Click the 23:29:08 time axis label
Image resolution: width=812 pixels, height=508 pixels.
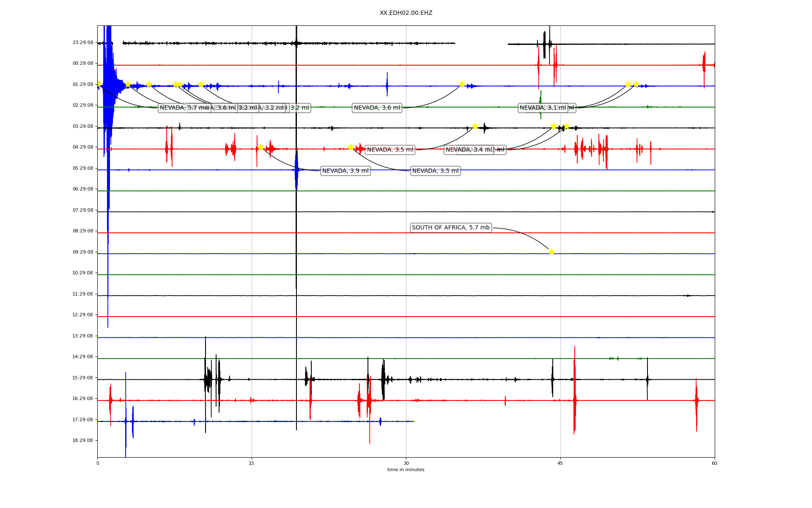coord(83,43)
